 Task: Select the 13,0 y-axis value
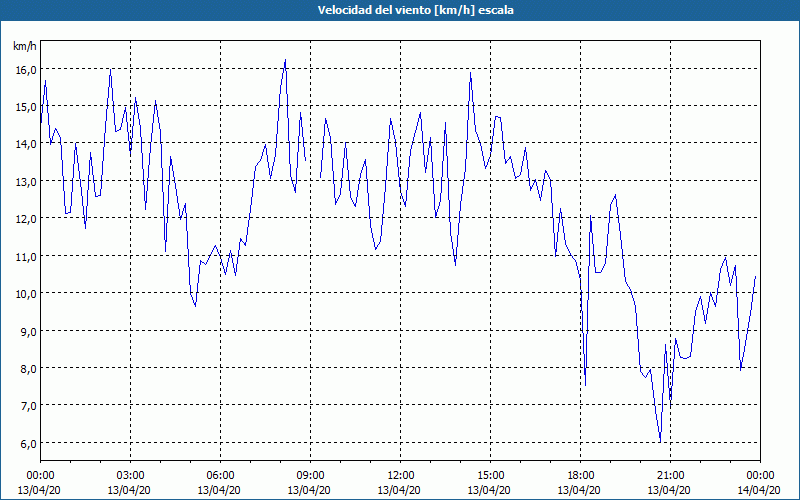26,182
